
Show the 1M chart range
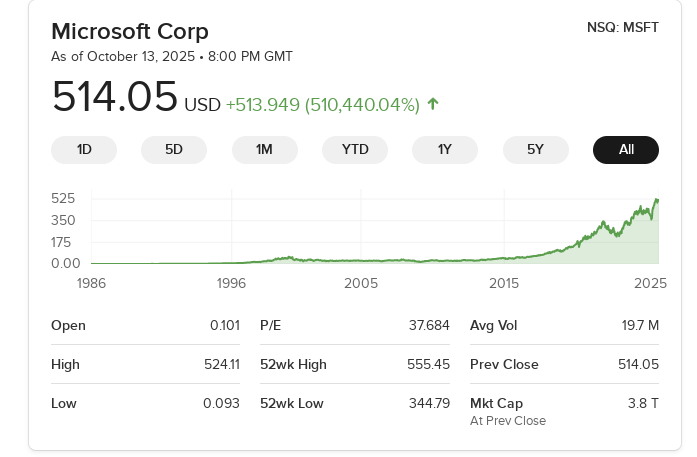tap(264, 150)
